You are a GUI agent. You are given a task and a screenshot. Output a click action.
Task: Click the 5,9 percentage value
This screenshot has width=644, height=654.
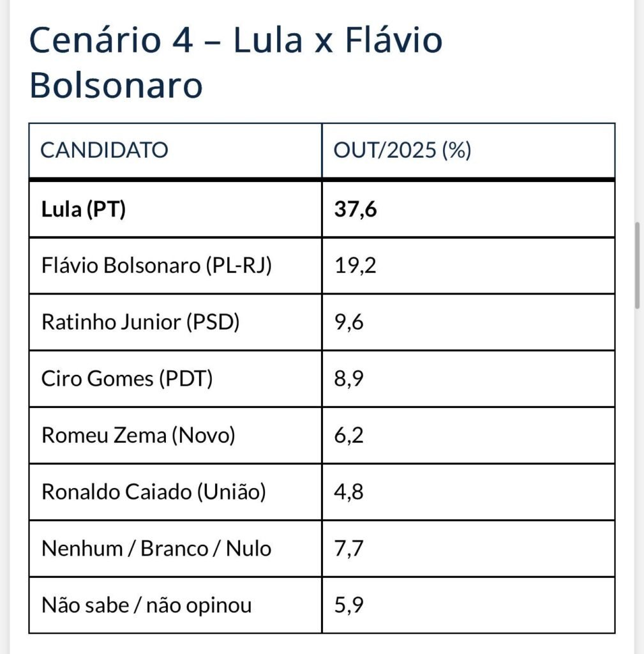(349, 605)
